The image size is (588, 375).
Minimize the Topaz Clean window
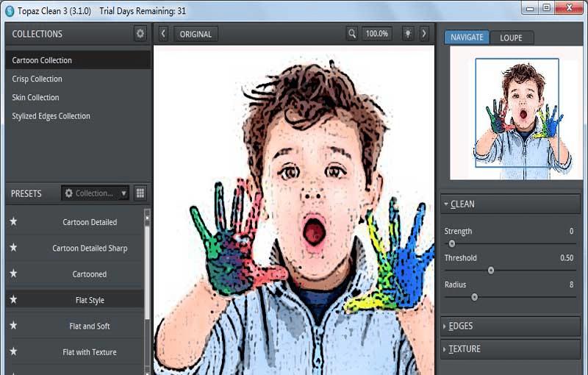(530, 8)
